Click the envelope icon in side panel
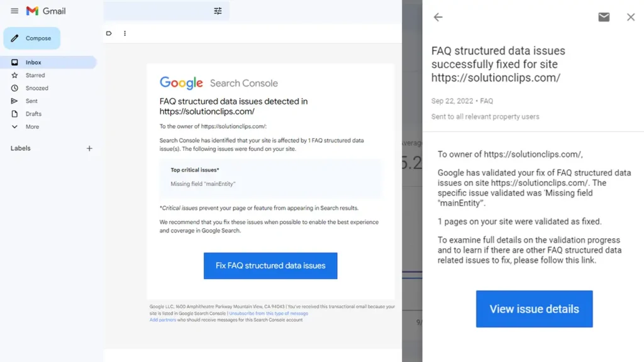Image resolution: width=644 pixels, height=362 pixels. (x=604, y=17)
